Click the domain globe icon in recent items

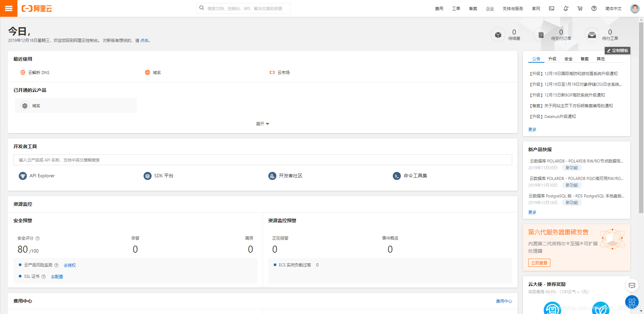[148, 72]
